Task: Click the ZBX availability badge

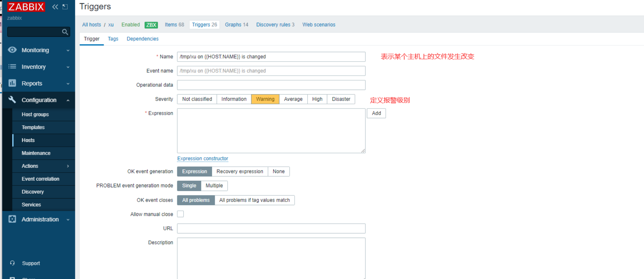Action: coord(151,25)
